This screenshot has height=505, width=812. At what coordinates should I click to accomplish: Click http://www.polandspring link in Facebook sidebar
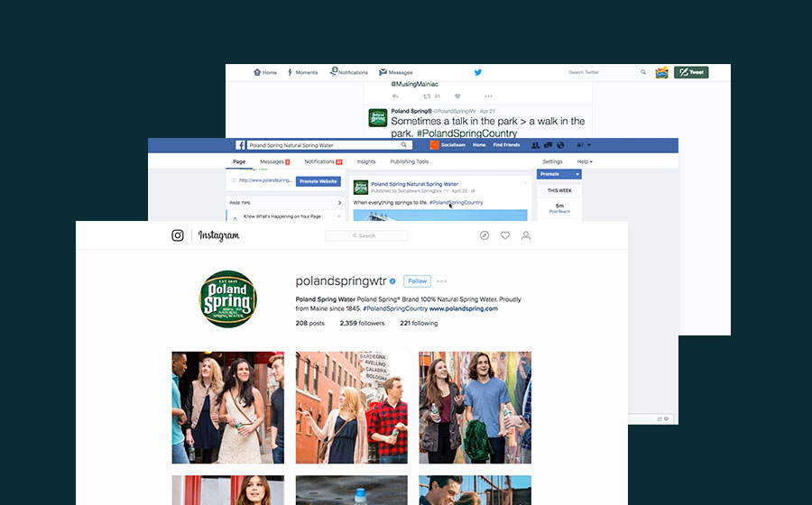pos(265,180)
